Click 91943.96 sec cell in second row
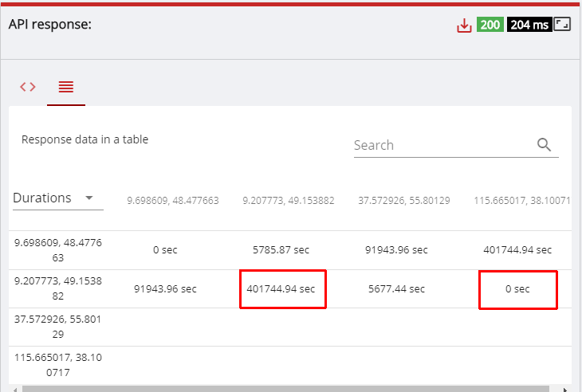 click(x=165, y=289)
